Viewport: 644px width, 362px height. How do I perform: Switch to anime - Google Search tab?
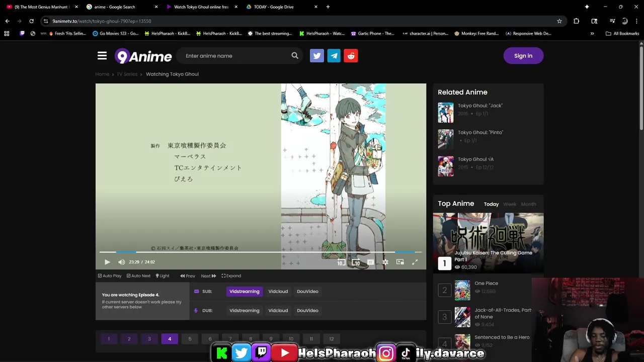click(x=121, y=7)
